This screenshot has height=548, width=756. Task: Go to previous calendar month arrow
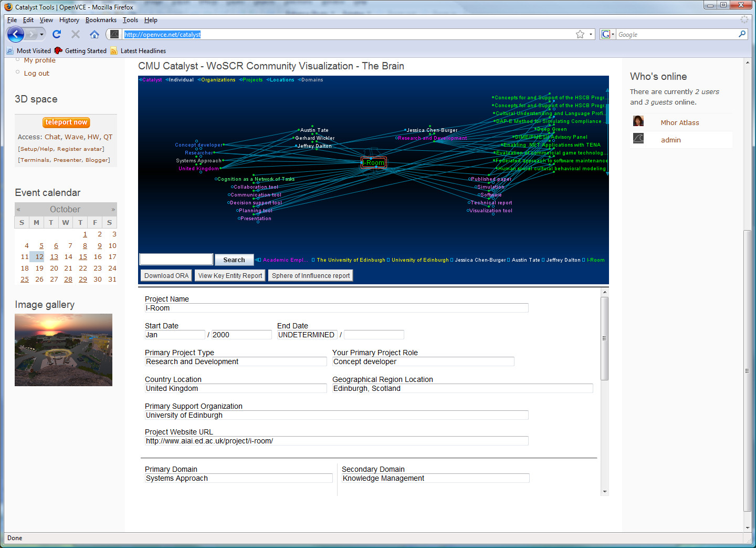click(18, 209)
